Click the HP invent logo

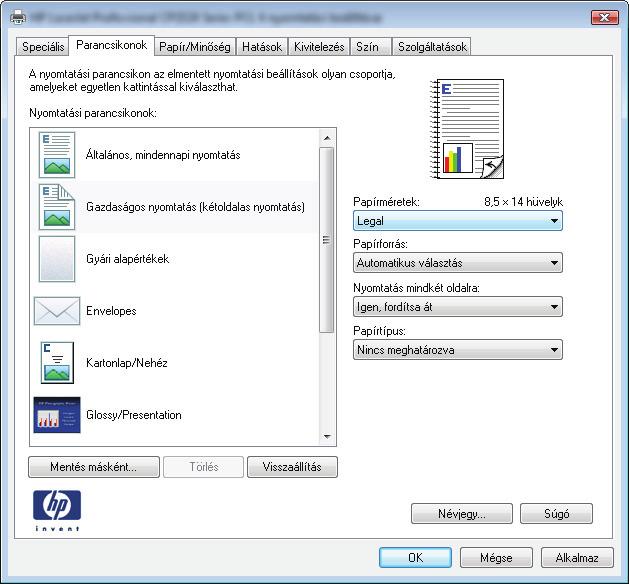tap(57, 511)
